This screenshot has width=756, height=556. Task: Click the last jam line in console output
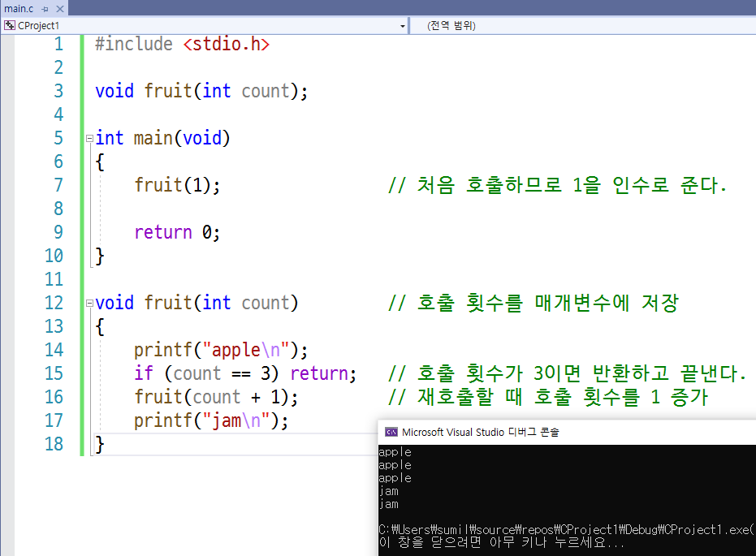(x=389, y=504)
